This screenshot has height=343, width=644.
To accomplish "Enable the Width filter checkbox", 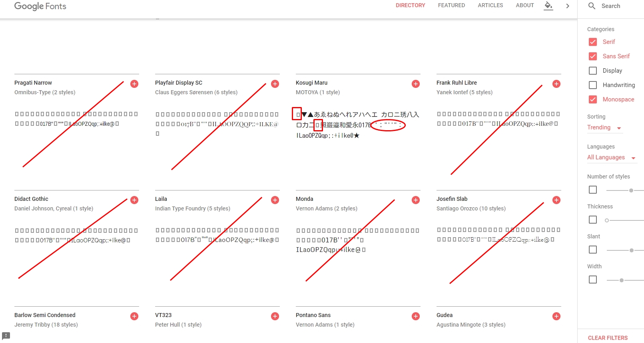I will [593, 280].
